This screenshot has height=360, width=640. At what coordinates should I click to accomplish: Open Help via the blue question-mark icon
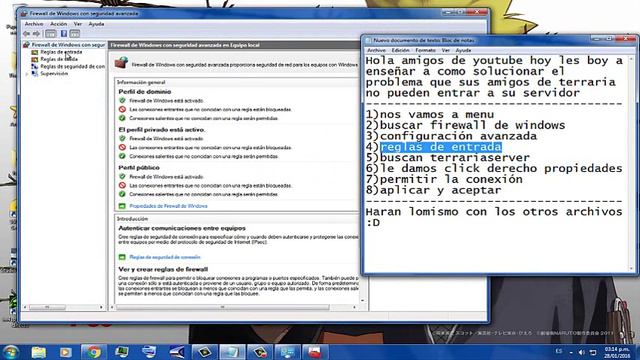(64, 34)
